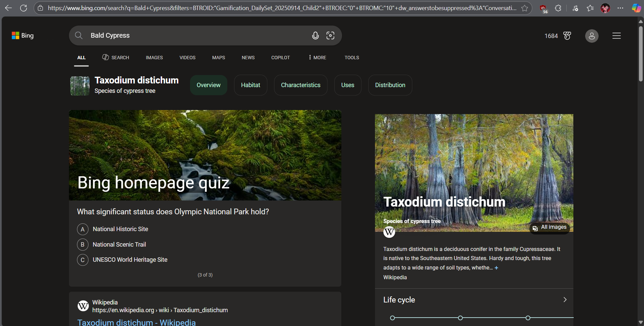644x326 pixels.
Task: Expand the truncated description with plus sign
Action: click(x=497, y=268)
